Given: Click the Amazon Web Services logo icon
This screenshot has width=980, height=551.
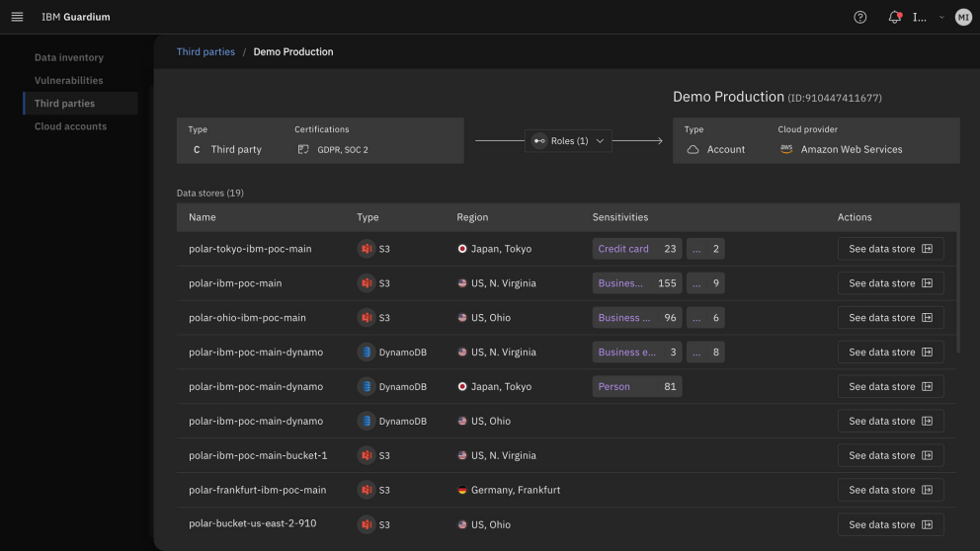Looking at the screenshot, I should 786,149.
